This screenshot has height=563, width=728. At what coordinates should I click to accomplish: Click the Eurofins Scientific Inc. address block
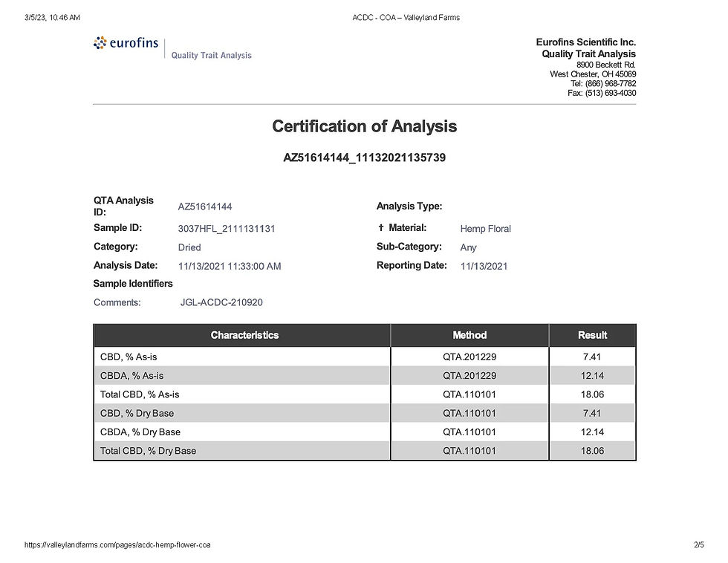click(586, 68)
